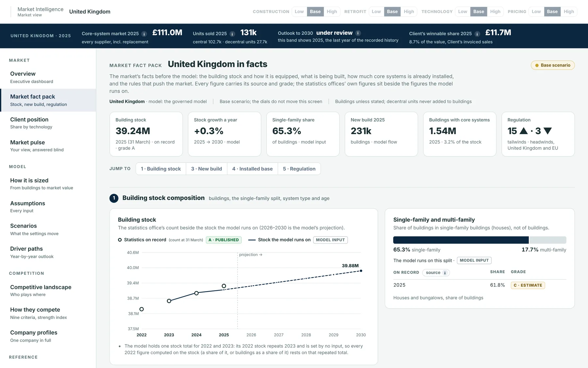Open How they compete page

tap(48, 313)
